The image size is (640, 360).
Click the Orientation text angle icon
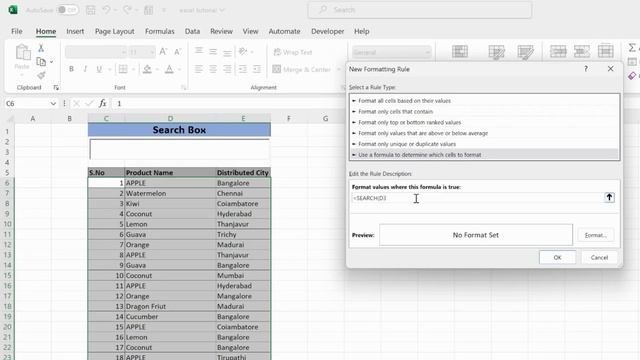click(243, 51)
